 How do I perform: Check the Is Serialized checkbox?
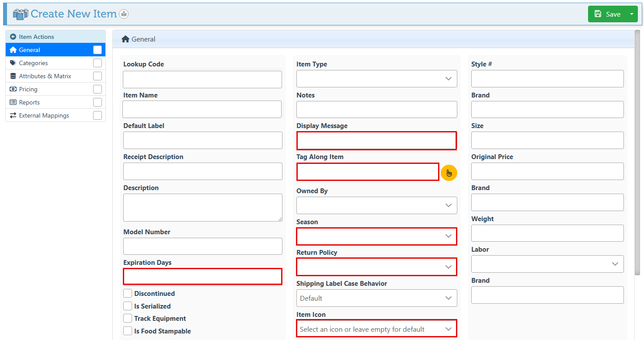click(x=128, y=306)
